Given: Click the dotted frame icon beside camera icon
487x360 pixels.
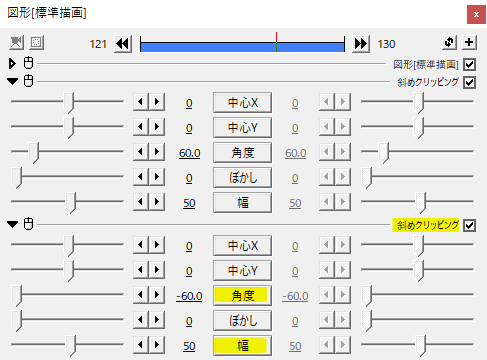Looking at the screenshot, I should [36, 42].
